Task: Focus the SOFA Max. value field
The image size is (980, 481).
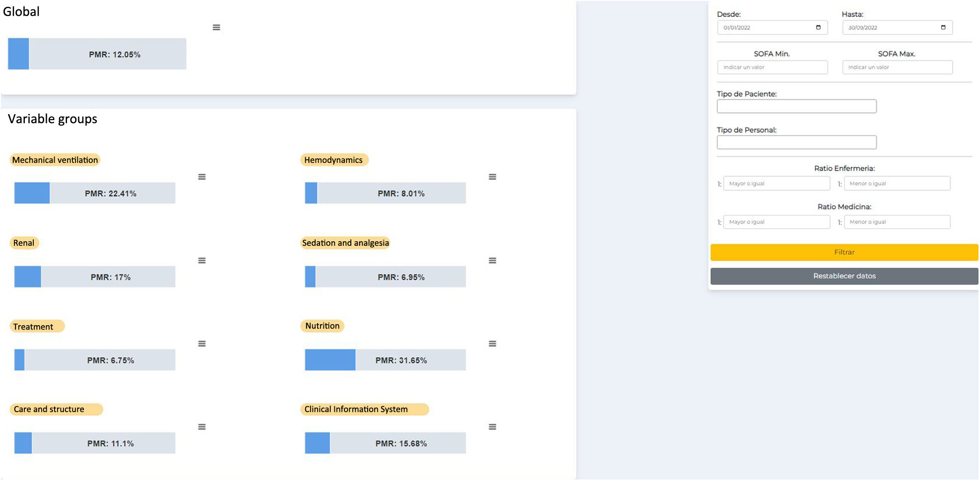Action: pyautogui.click(x=897, y=68)
